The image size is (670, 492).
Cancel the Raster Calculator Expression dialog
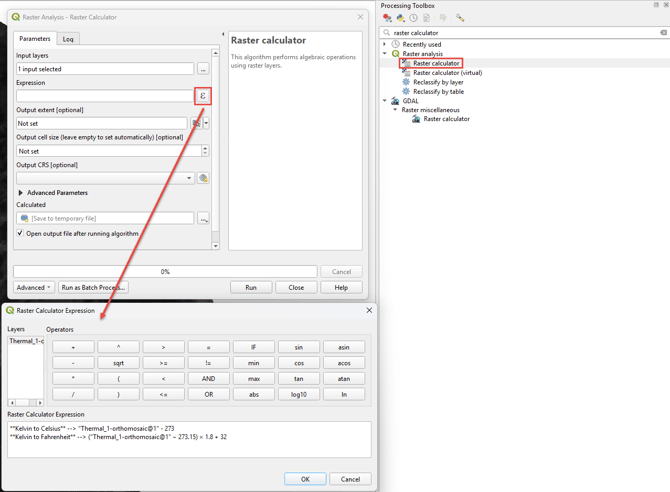pyautogui.click(x=350, y=479)
